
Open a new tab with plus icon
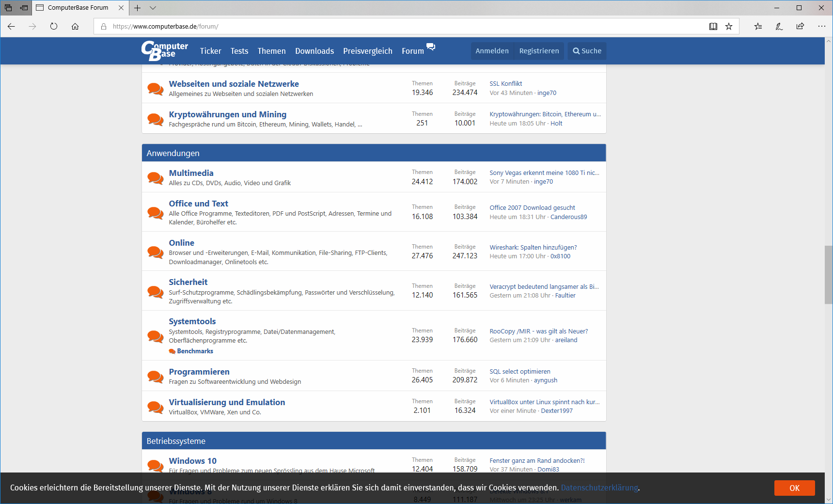(138, 8)
